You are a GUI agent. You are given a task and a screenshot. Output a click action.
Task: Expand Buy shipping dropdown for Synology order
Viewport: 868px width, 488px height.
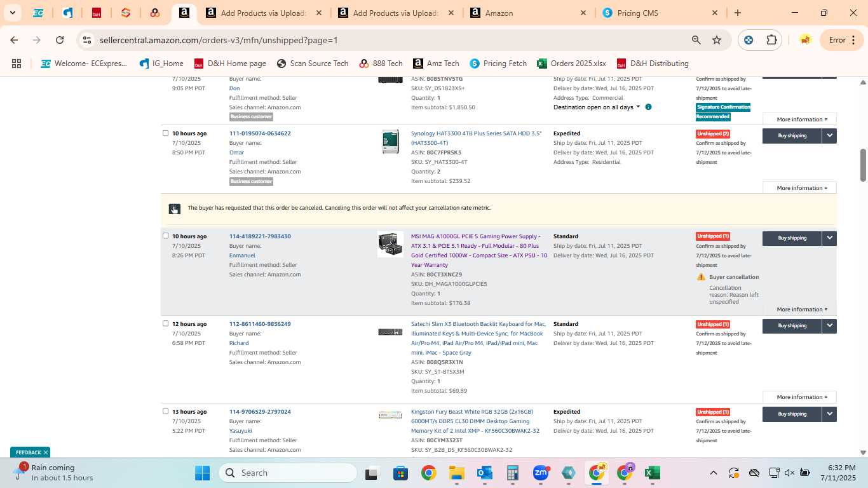coord(829,135)
